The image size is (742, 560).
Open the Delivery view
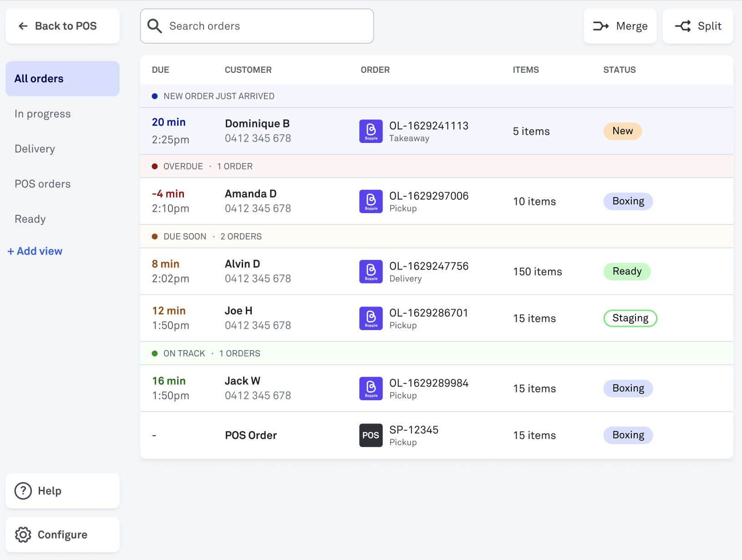(35, 149)
